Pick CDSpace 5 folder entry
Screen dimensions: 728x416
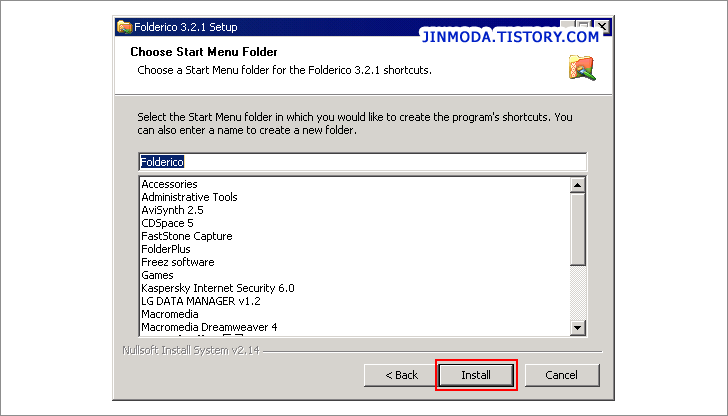click(x=167, y=223)
